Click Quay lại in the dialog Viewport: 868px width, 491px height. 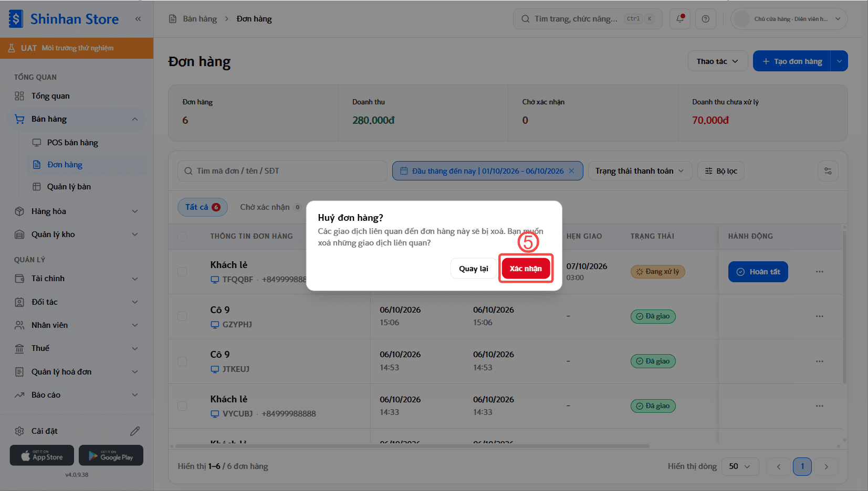tap(473, 269)
